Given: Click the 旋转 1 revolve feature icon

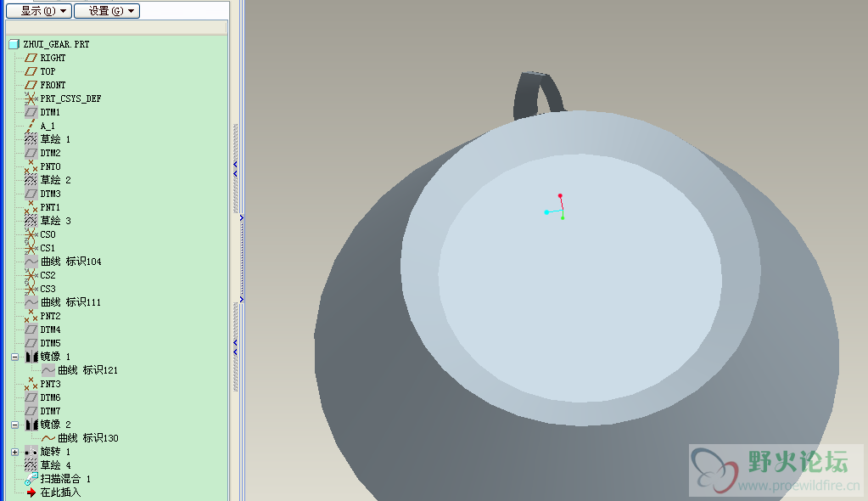Looking at the screenshot, I should (x=31, y=452).
